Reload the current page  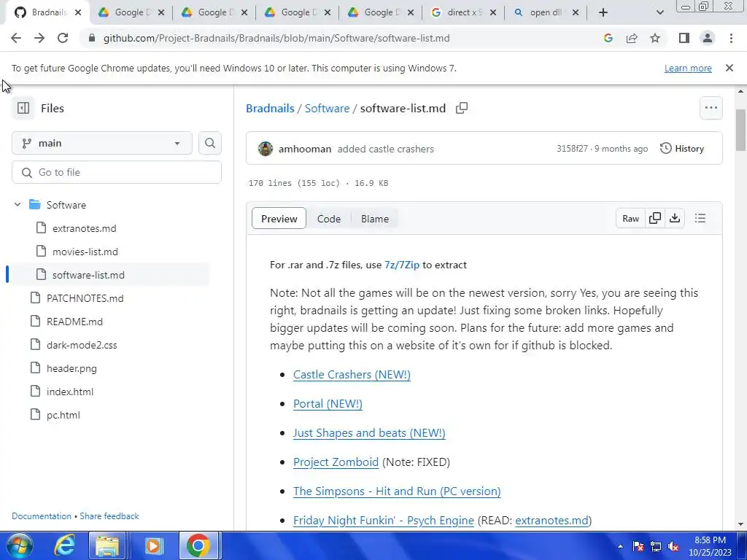[63, 38]
